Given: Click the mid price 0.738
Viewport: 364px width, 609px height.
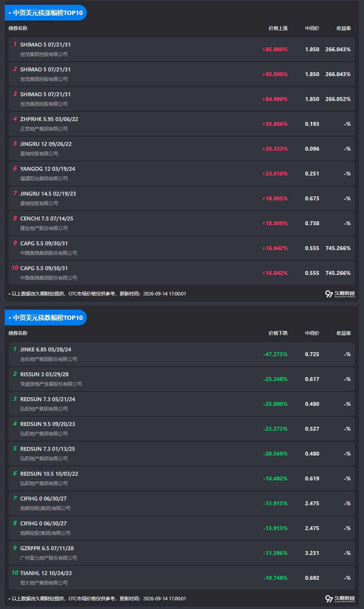Looking at the screenshot, I should tap(312, 223).
